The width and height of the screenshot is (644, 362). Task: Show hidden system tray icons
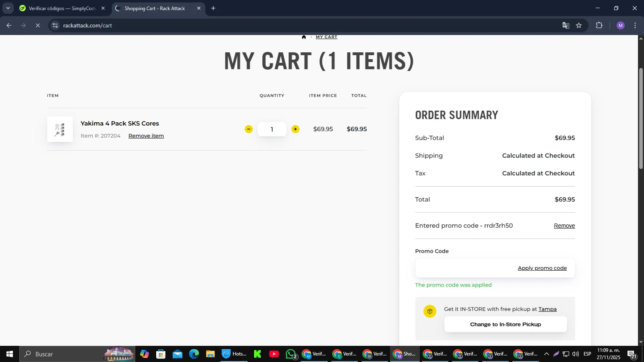[546, 354]
